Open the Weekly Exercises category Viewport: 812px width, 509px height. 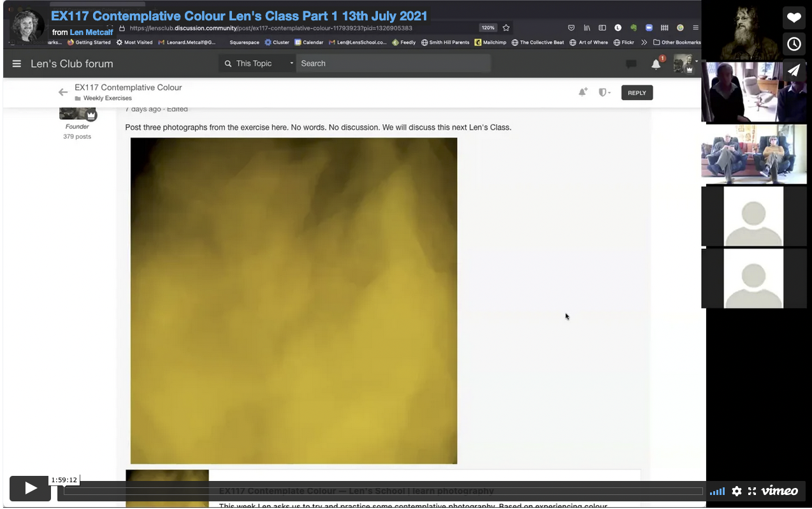pyautogui.click(x=107, y=98)
